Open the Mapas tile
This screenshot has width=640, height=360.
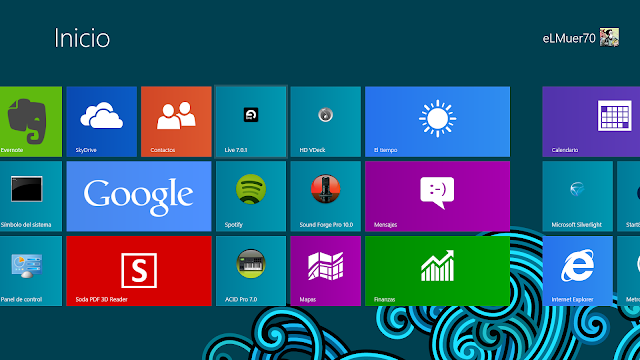coord(326,271)
